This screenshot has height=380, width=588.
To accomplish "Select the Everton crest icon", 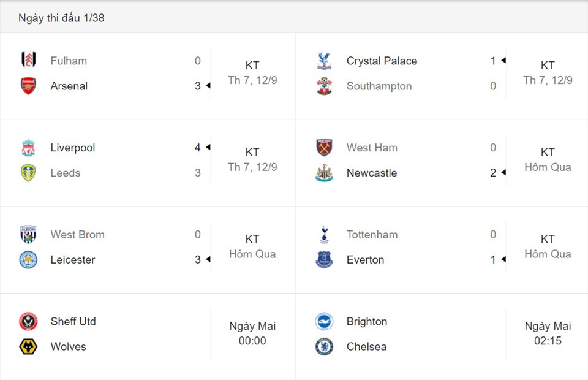I will 324,260.
